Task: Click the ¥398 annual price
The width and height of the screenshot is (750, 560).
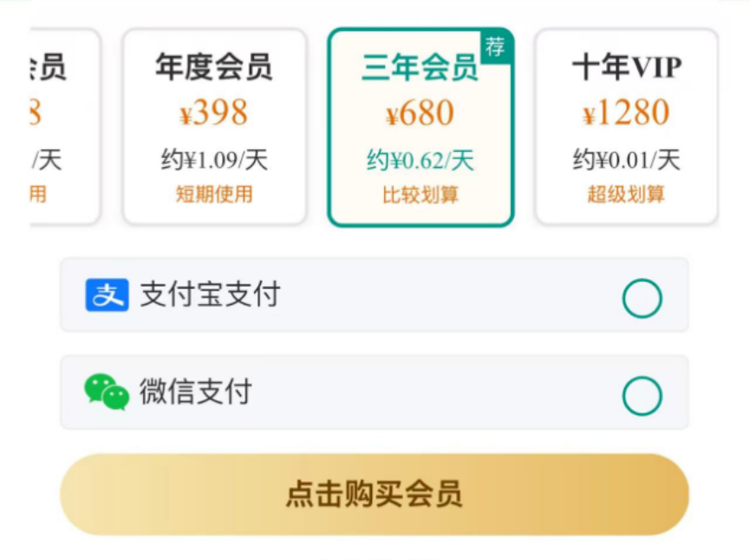Action: pos(214,113)
